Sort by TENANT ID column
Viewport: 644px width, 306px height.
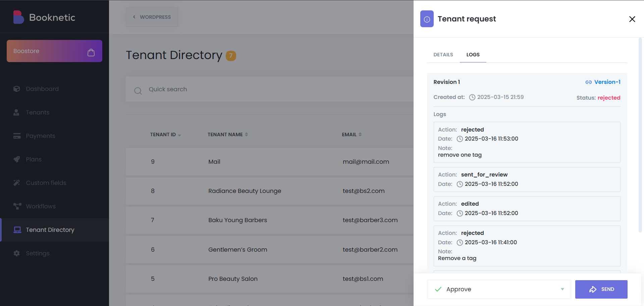165,135
